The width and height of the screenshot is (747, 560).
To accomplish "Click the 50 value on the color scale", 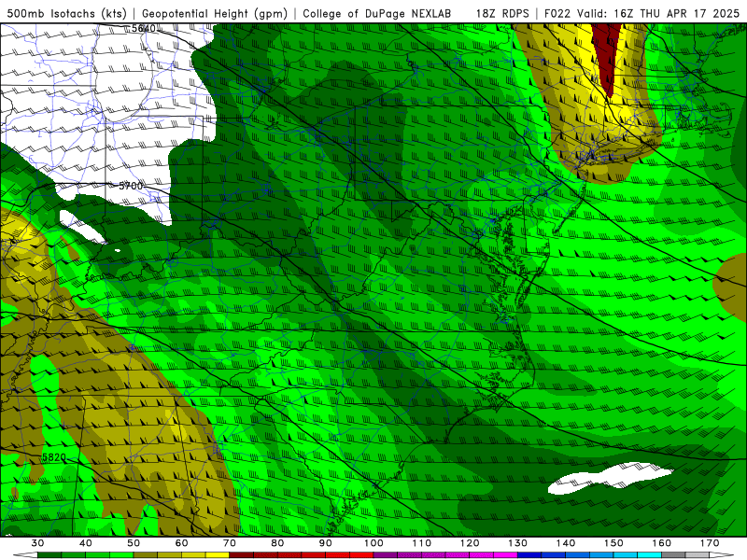I will [134, 543].
